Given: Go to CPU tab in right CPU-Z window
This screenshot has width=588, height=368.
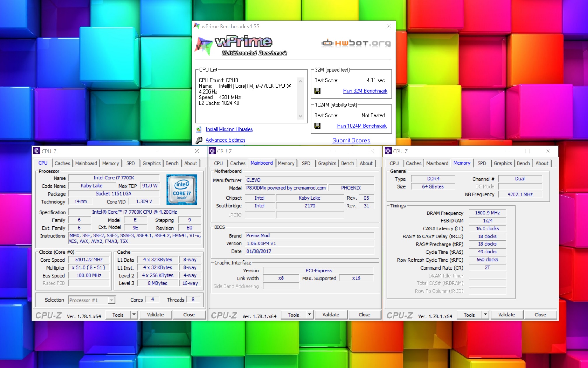Looking at the screenshot, I should coord(394,163).
